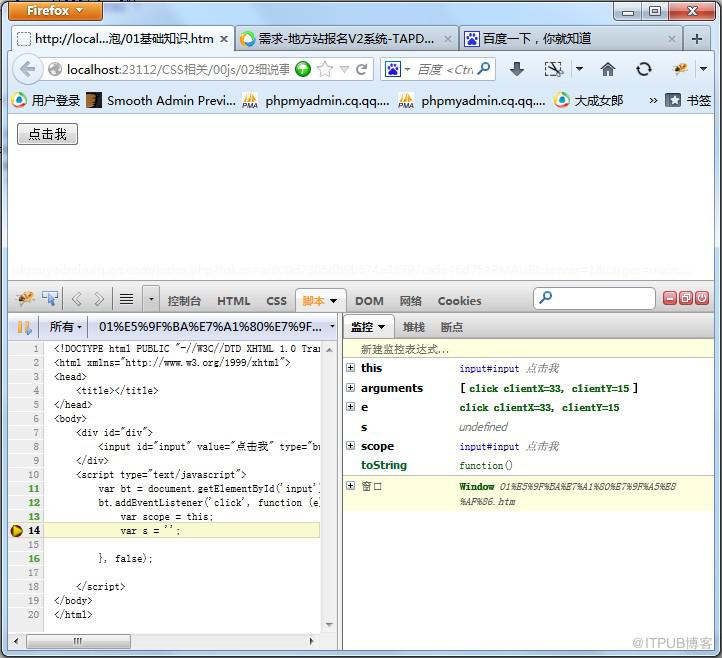Switch to the 控制台 panel
Screen dimensions: 722x658
[184, 301]
